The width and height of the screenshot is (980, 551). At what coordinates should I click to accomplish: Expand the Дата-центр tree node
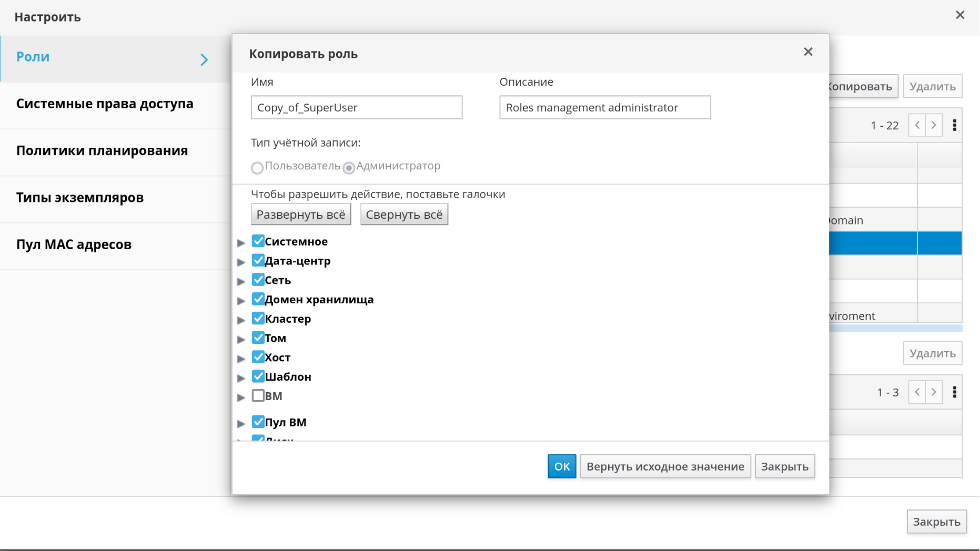point(241,262)
